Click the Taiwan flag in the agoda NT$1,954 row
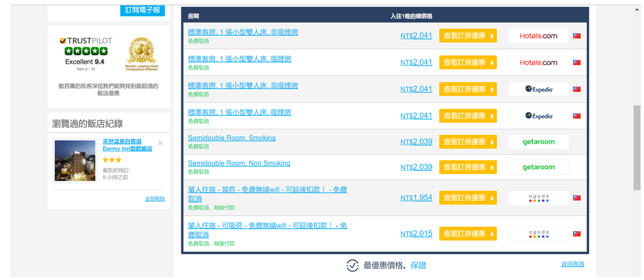The height and width of the screenshot is (280, 644). 577,198
